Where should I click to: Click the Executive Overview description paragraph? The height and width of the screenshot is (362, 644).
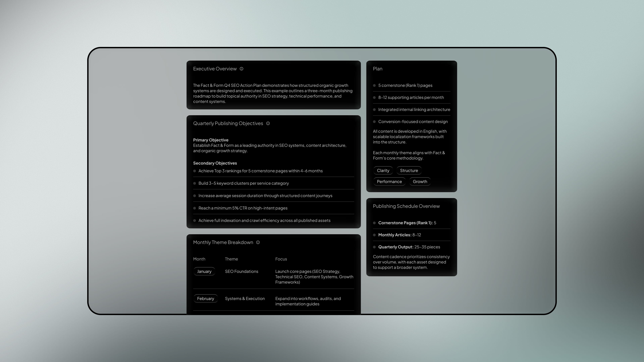click(273, 94)
